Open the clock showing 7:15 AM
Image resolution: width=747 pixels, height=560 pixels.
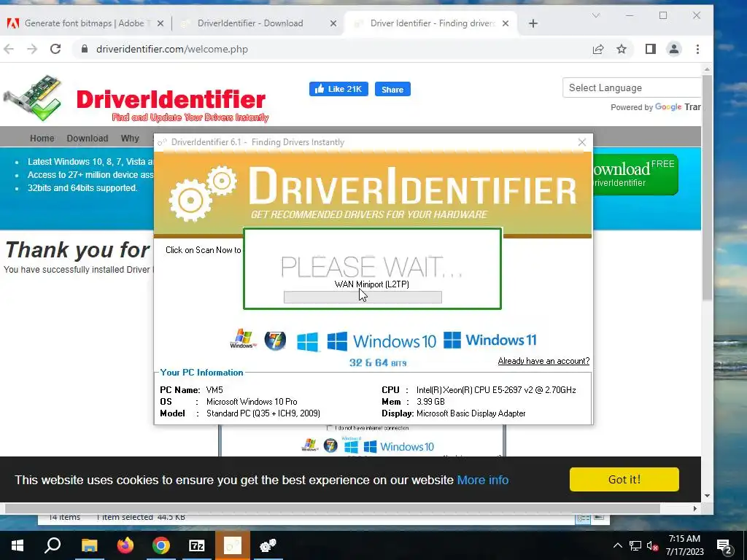point(684,545)
